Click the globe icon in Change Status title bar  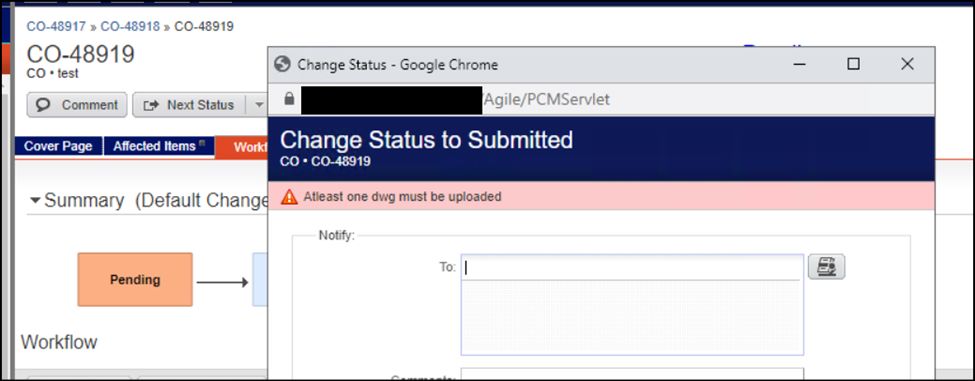click(283, 65)
